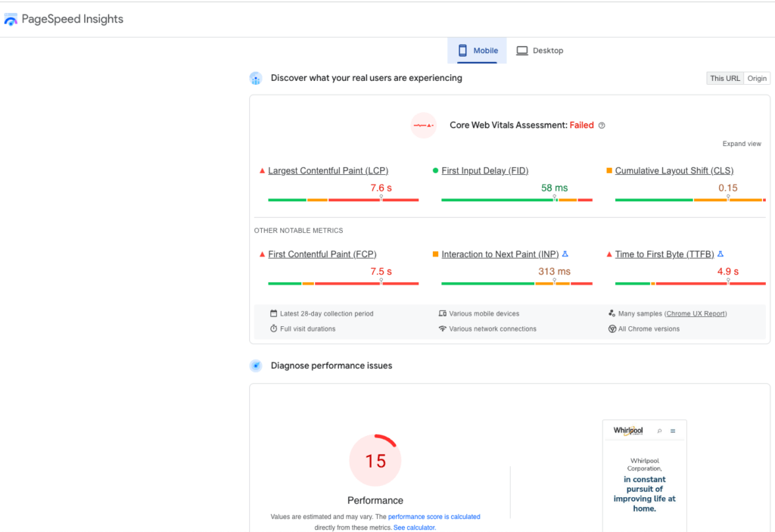Image resolution: width=775 pixels, height=532 pixels.
Task: Click the blue icon beside Diagnose performance issues
Action: pyautogui.click(x=256, y=366)
